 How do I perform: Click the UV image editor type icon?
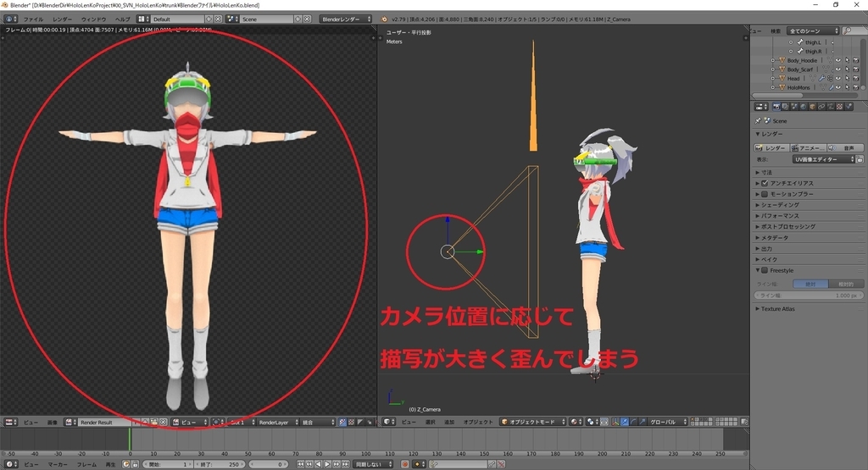click(x=10, y=422)
